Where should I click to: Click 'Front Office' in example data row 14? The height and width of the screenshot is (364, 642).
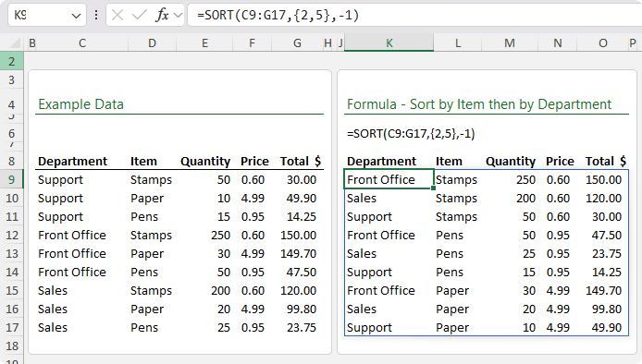tap(72, 272)
